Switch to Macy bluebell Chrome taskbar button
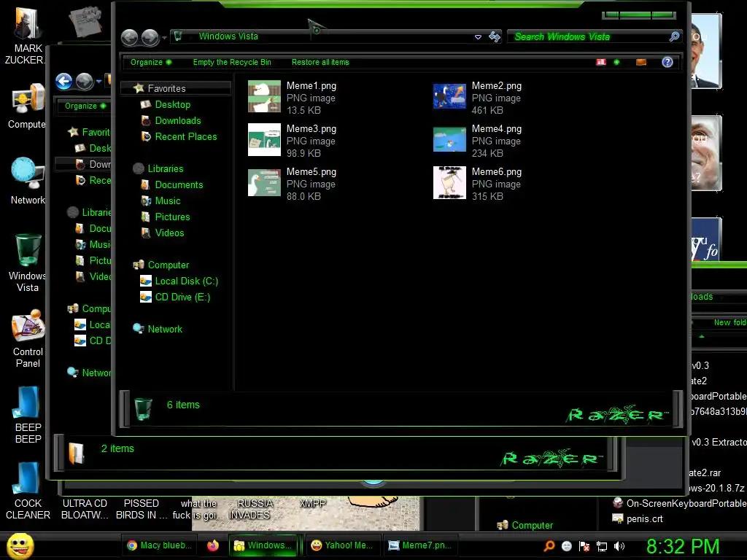Image resolution: width=747 pixels, height=560 pixels. click(160, 545)
